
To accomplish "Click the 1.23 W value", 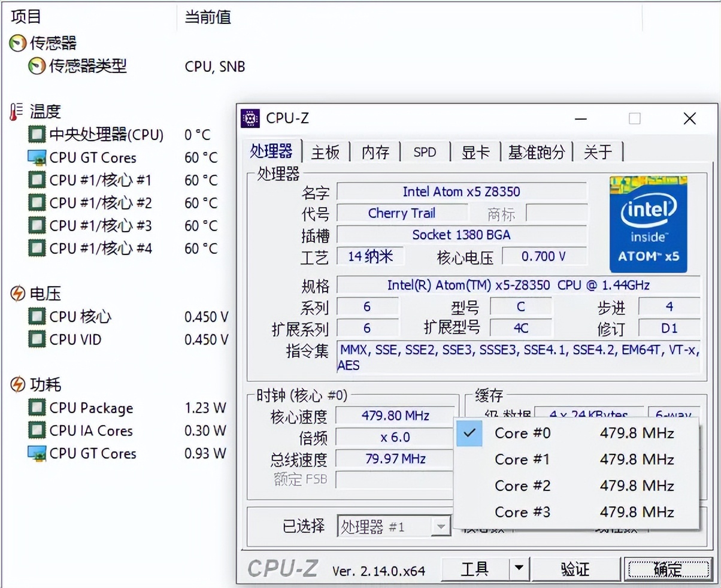I will tap(205, 408).
